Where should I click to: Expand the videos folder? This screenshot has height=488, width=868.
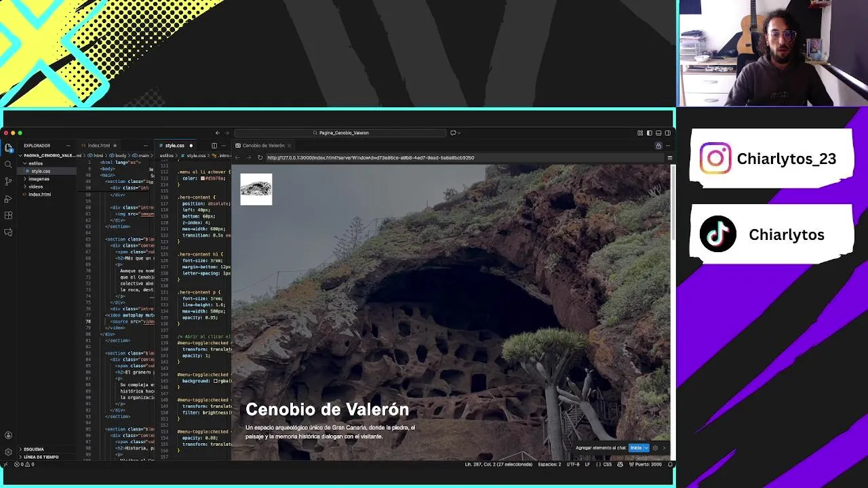(35, 186)
